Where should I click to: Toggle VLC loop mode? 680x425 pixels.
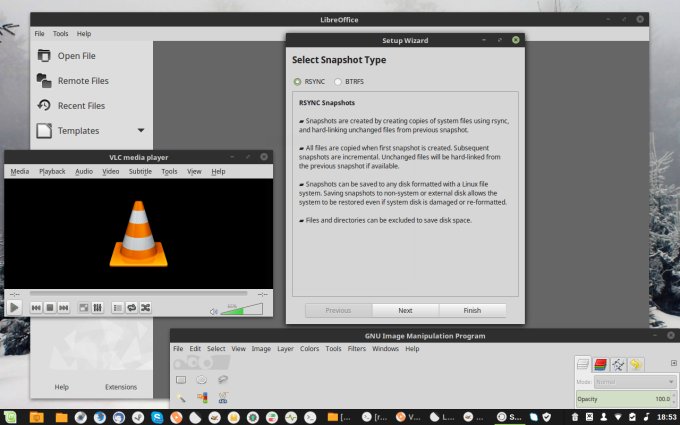click(132, 308)
